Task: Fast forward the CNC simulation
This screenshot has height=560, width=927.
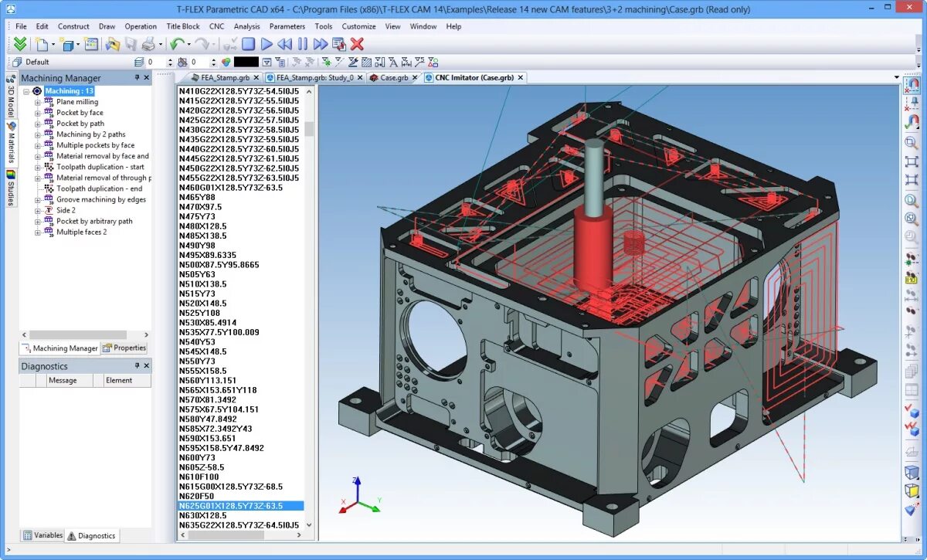Action: click(x=321, y=44)
